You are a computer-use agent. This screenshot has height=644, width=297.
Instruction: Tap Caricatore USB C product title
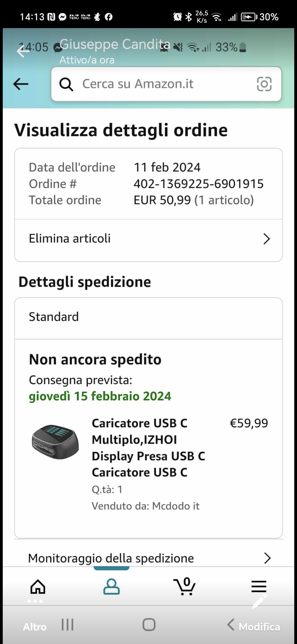point(148,447)
